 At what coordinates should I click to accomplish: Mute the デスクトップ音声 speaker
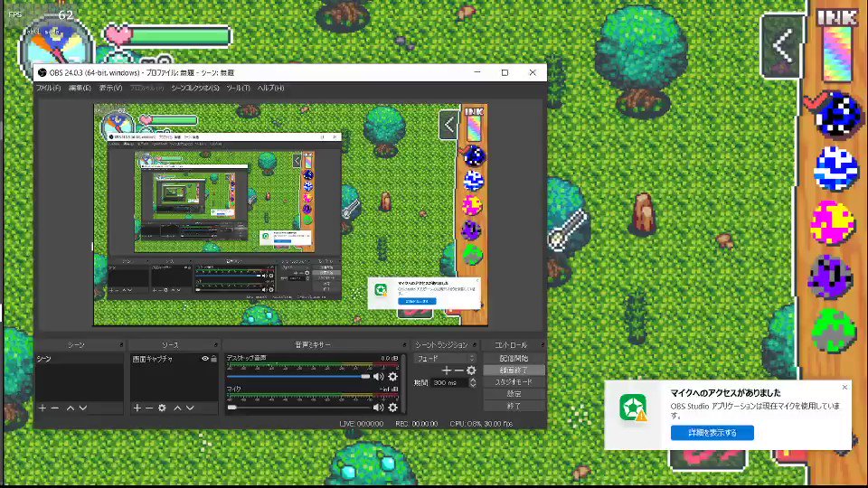tap(378, 376)
